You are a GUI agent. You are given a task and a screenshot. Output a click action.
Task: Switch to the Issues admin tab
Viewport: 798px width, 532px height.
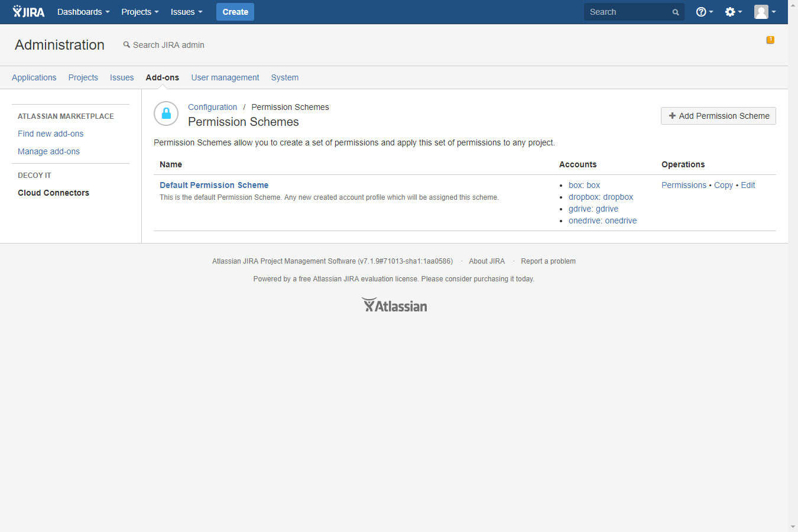(x=122, y=77)
